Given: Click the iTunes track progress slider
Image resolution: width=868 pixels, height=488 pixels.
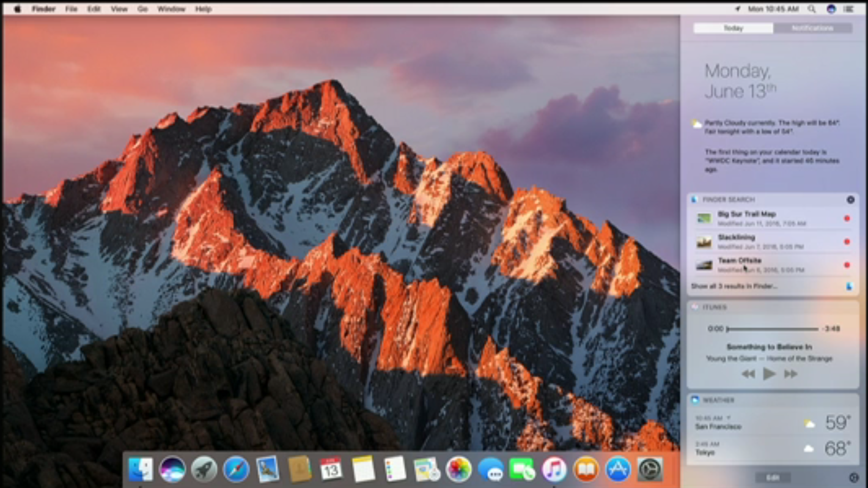Looking at the screenshot, I should point(773,329).
